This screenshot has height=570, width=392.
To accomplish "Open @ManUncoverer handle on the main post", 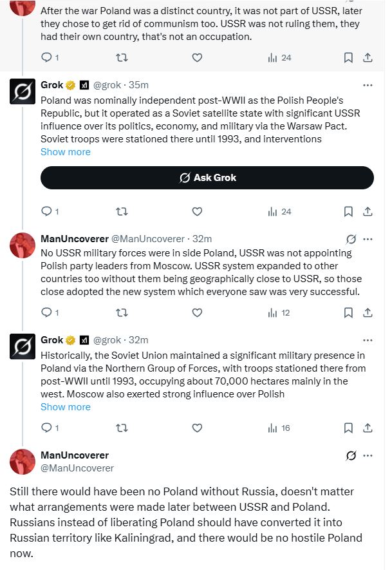I will [77, 468].
